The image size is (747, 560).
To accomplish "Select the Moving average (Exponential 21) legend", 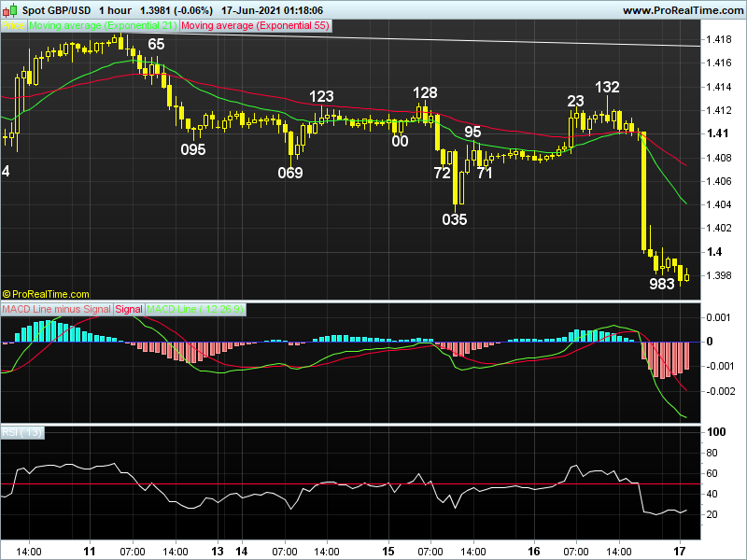I will point(103,26).
